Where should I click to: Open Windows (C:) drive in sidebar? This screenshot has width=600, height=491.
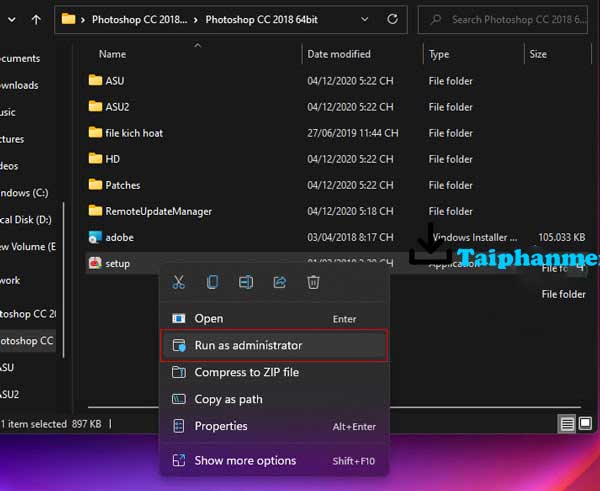pos(24,192)
